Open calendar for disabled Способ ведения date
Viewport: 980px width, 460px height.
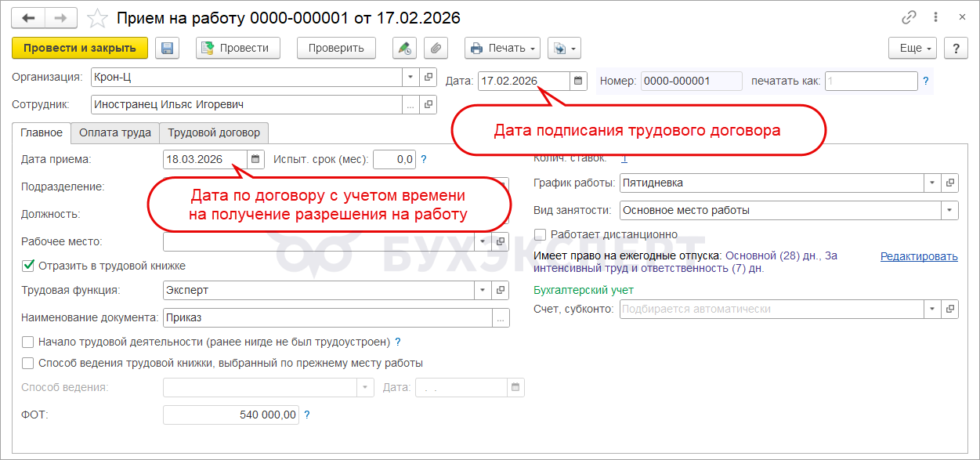[x=515, y=387]
